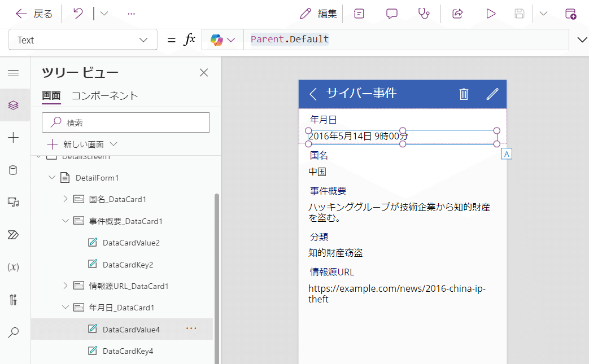Close the ツリー ビュー panel
Screen dimensions: 589x364
point(204,72)
